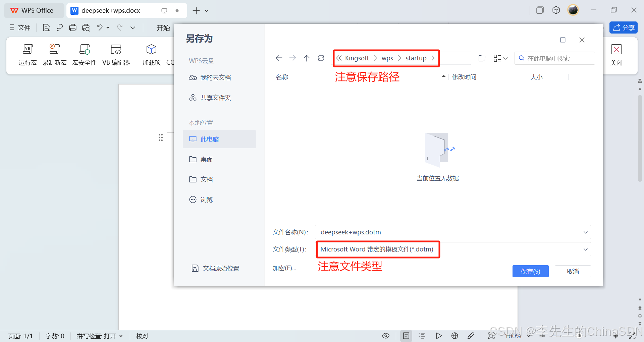Screen dimensions: 644x342
Task: Click the cube icon in title bar
Action: 556,10
